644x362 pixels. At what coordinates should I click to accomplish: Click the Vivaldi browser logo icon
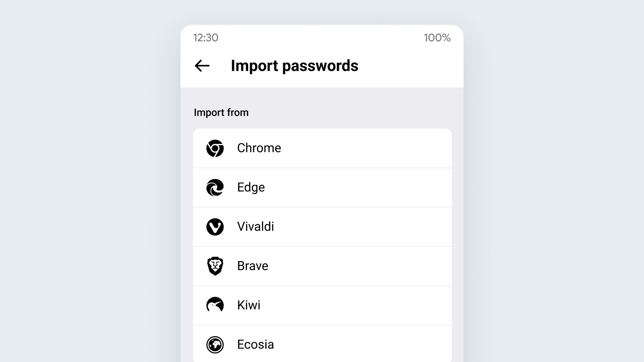[215, 227]
